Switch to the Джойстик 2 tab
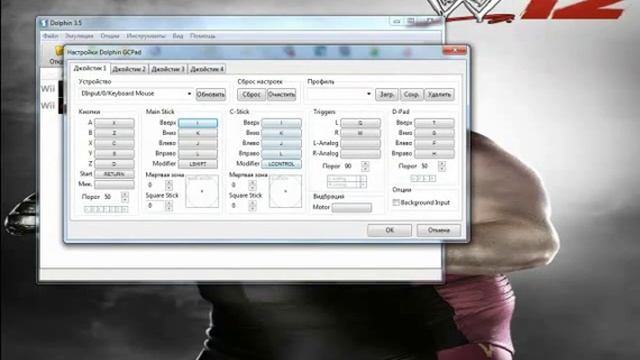This screenshot has width=640, height=360. pos(129,69)
